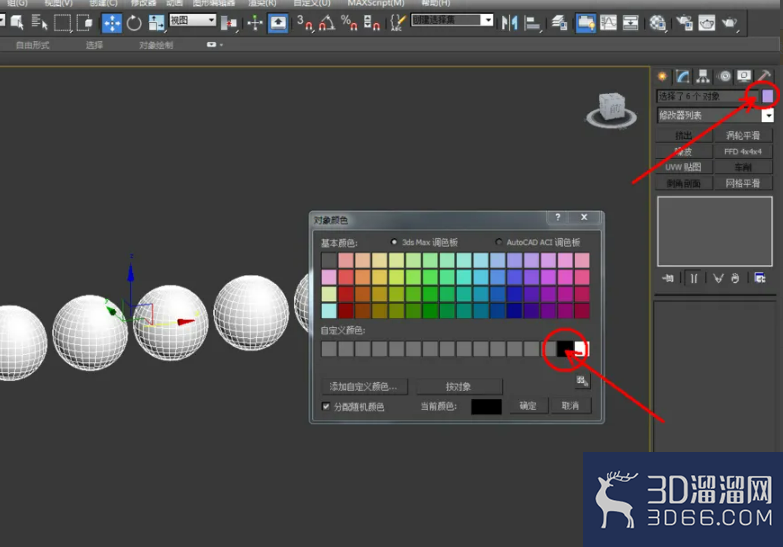
Task: Pick the rectangular selection region tool
Action: click(x=62, y=23)
